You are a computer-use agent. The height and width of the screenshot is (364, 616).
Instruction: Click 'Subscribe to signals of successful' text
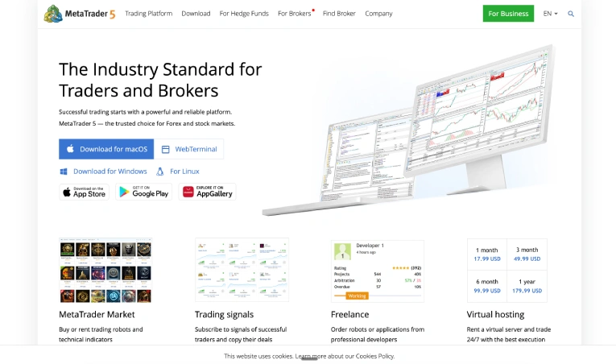point(241,329)
